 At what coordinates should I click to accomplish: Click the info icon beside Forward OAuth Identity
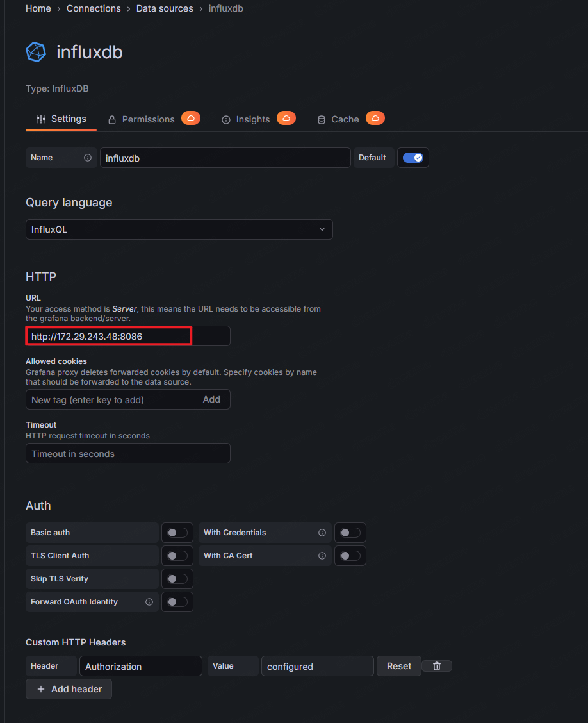149,602
